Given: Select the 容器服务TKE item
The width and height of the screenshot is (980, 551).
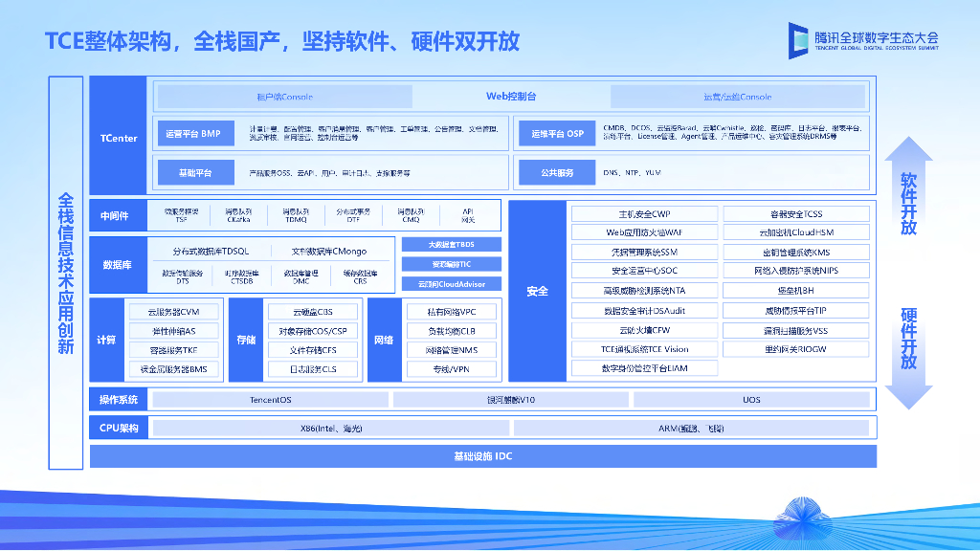Looking at the screenshot, I should 173,350.
